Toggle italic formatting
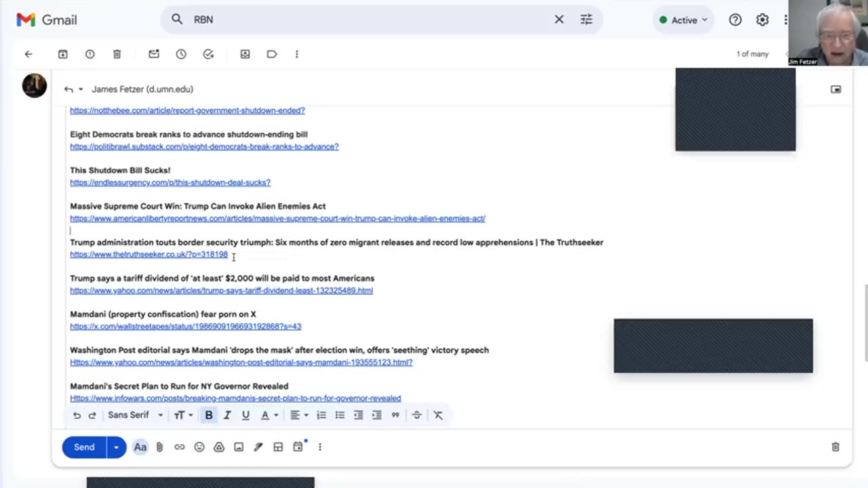This screenshot has height=488, width=868. pyautogui.click(x=227, y=415)
